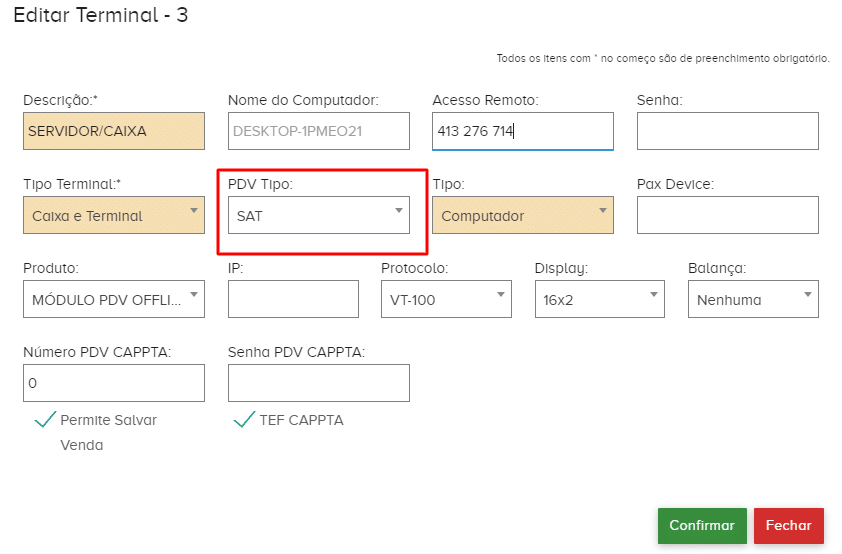This screenshot has height=554, width=842.
Task: Click the Pax Device input field
Action: (727, 215)
